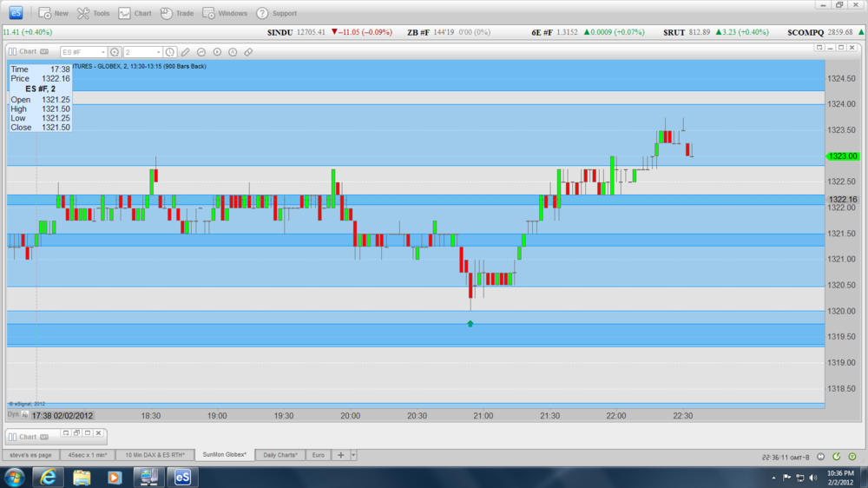The width and height of the screenshot is (868, 488).
Task: Click the green up-arrow marker below 21:00 low
Action: click(470, 324)
